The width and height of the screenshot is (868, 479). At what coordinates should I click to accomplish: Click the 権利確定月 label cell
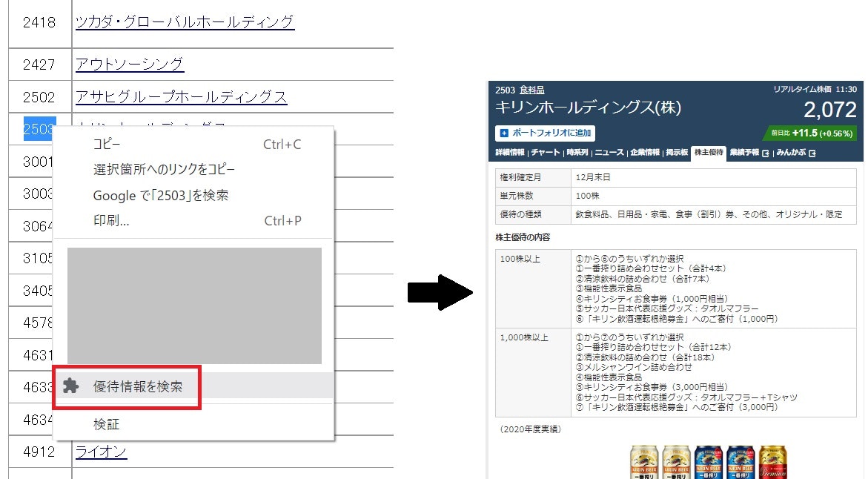533,177
